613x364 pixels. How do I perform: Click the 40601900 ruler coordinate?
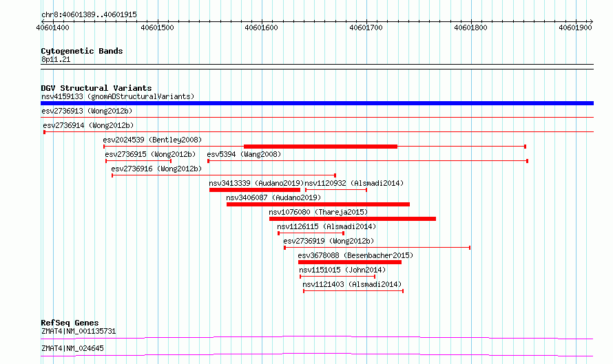575,28
